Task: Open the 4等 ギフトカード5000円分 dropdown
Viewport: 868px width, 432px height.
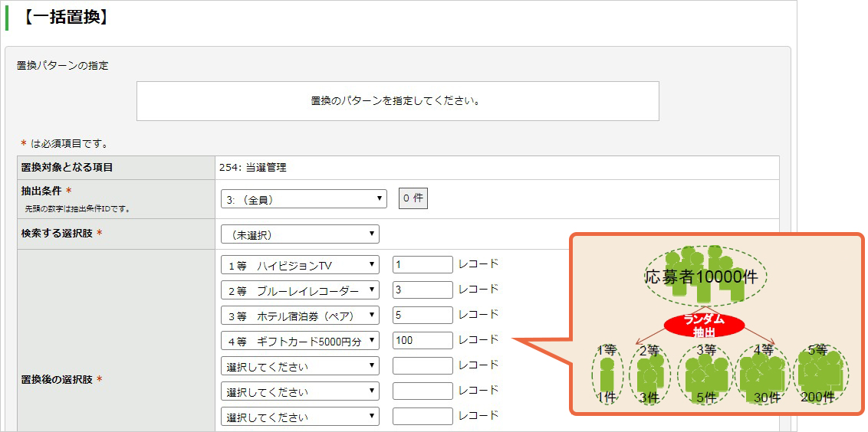Action: (x=300, y=341)
